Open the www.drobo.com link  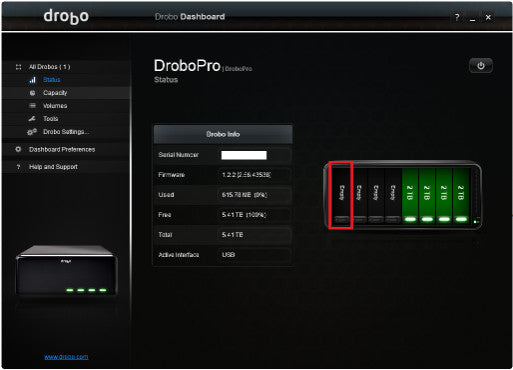point(66,357)
